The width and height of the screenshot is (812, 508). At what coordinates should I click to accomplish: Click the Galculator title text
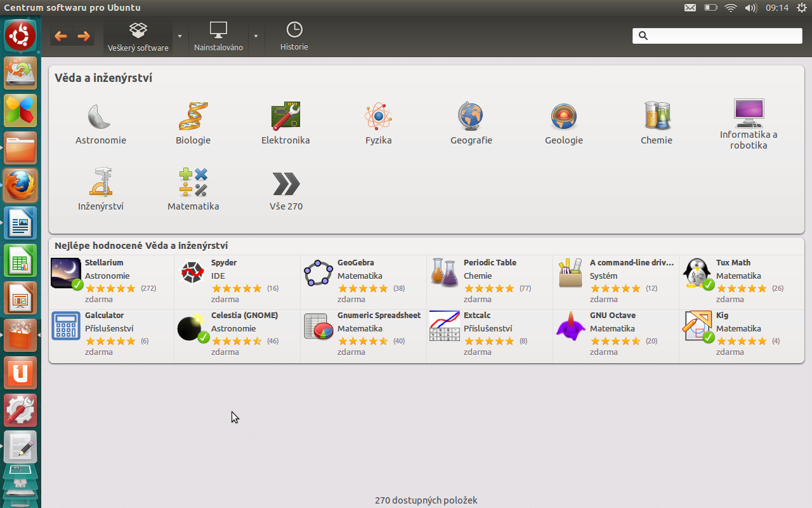(x=105, y=315)
